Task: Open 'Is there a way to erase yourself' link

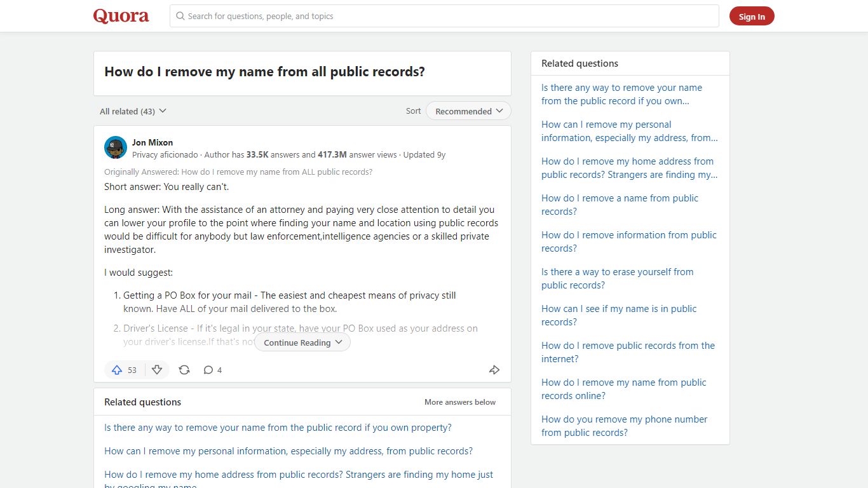Action: pos(618,278)
